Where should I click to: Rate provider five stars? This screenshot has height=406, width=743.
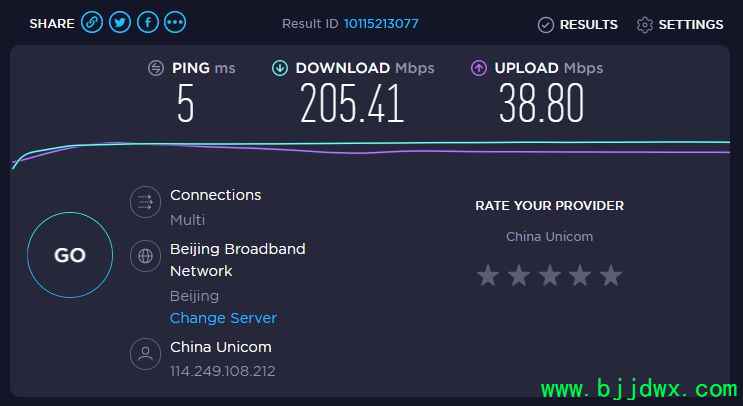coord(611,275)
